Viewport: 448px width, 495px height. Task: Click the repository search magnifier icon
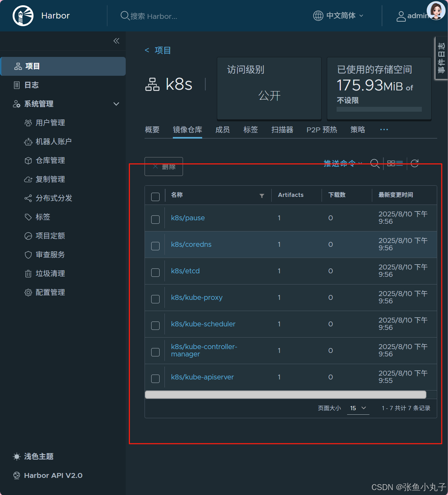pyautogui.click(x=375, y=163)
